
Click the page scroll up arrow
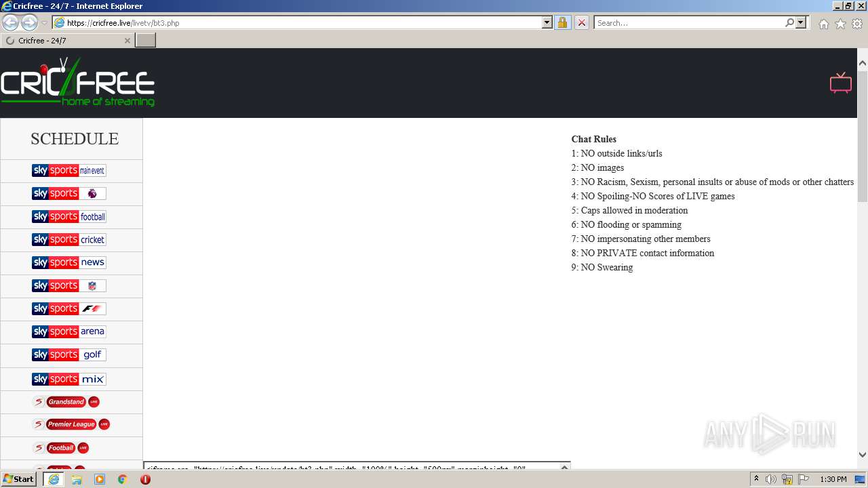pyautogui.click(x=863, y=63)
